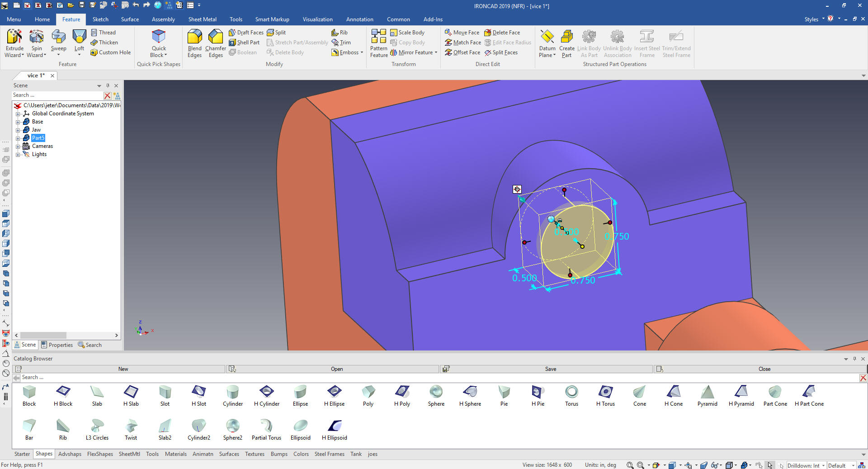Expand the Base tree node
The width and height of the screenshot is (868, 469).
(18, 122)
